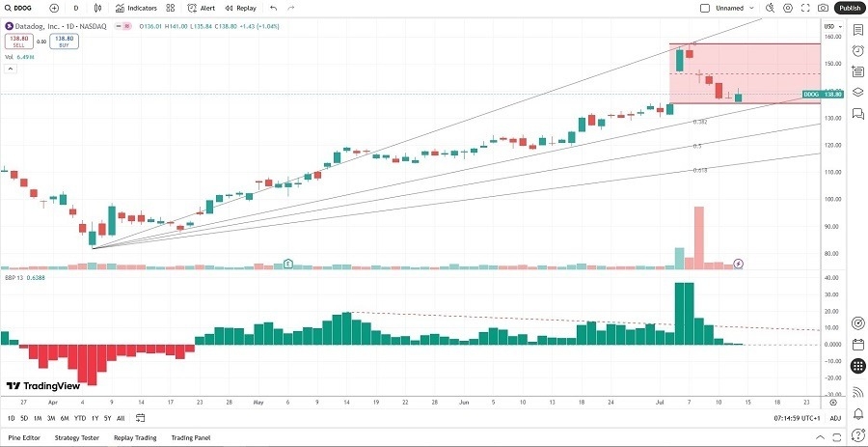Open the Indicators menu
Viewport: 868px width, 447px height.
pos(136,8)
